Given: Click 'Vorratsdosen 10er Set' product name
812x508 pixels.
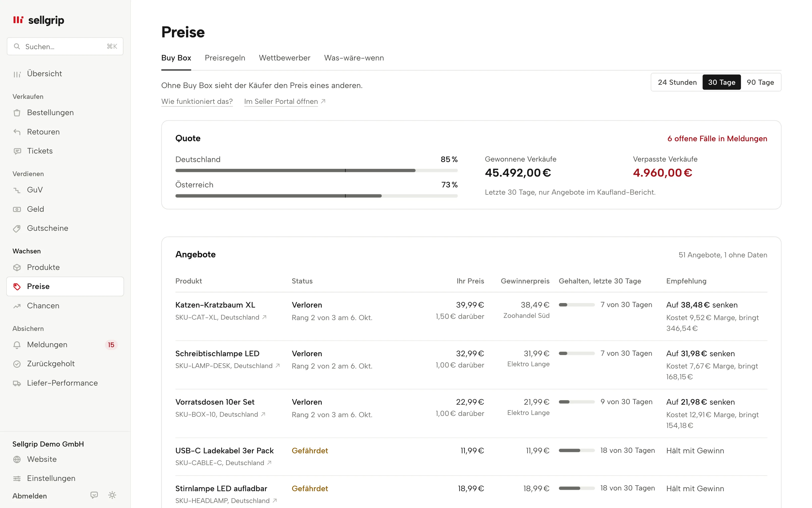Looking at the screenshot, I should click(x=215, y=402).
